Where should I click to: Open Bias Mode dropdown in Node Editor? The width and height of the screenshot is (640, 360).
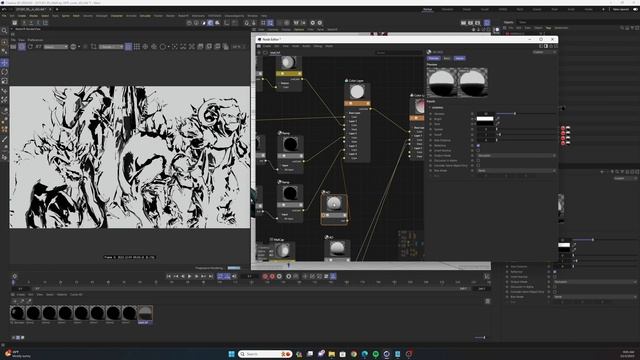pos(516,171)
